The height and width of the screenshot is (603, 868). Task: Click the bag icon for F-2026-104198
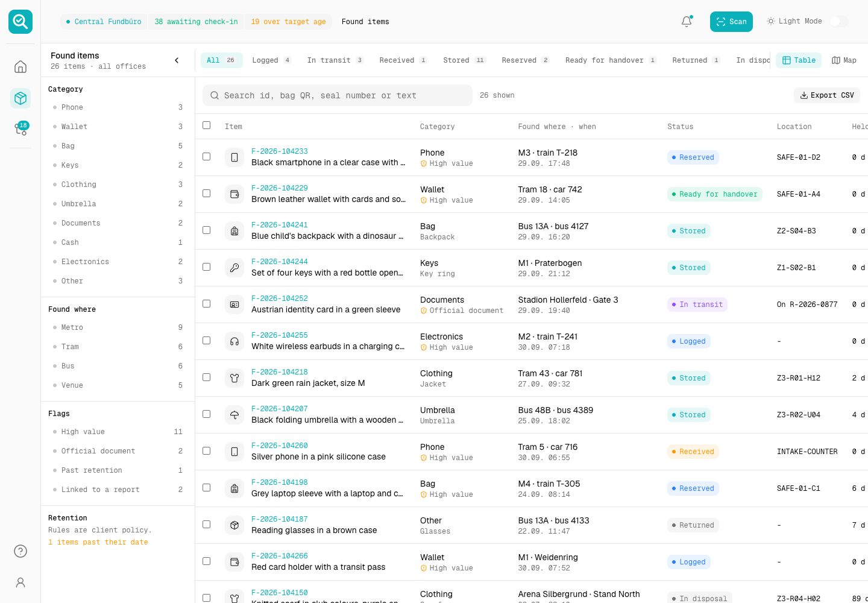pyautogui.click(x=234, y=488)
